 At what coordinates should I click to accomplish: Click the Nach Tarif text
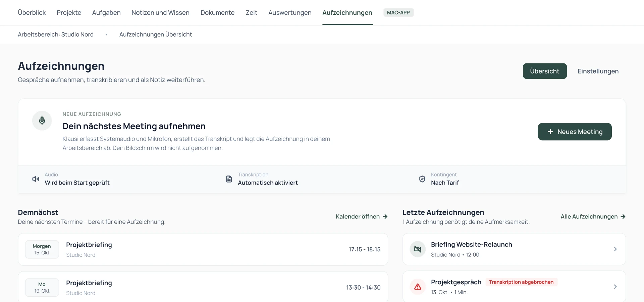point(445,183)
